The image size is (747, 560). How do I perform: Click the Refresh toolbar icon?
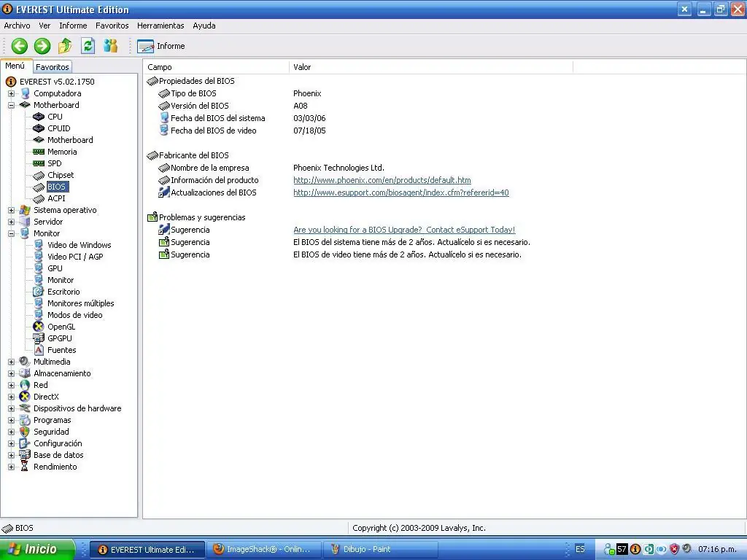click(88, 46)
